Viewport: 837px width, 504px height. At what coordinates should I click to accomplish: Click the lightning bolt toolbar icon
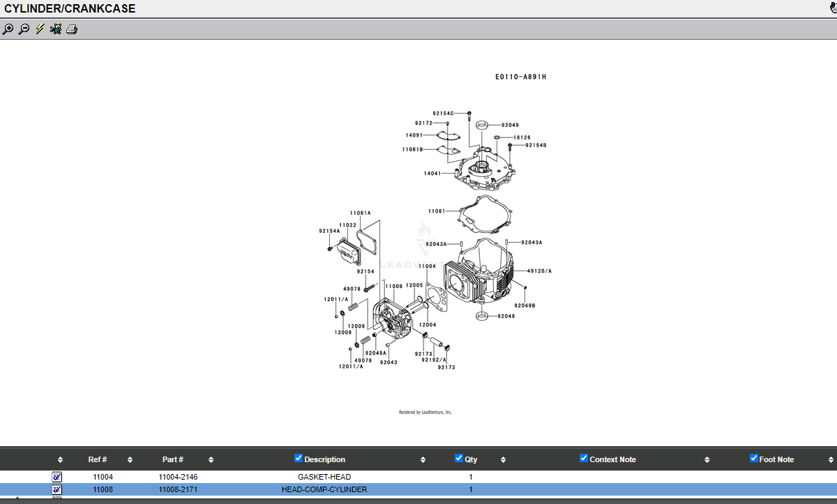point(40,29)
